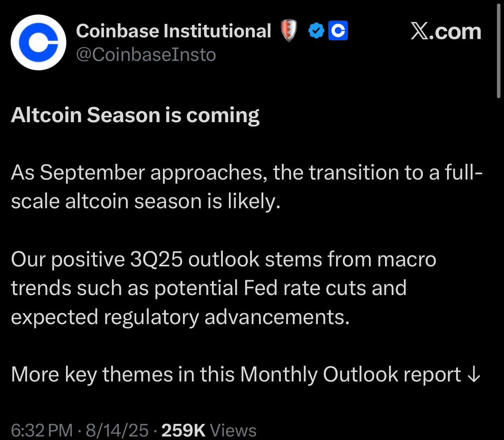
Task: Click the blue verified checkmark badge
Action: point(316,31)
